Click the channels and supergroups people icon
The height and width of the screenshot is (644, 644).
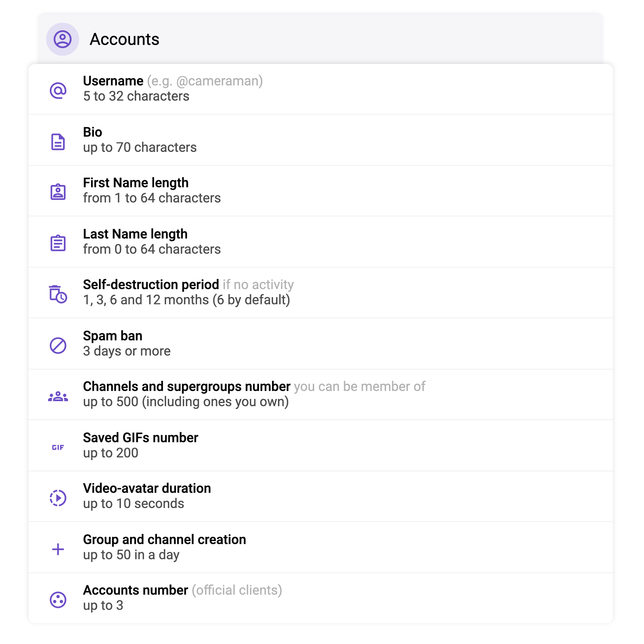coord(58,396)
